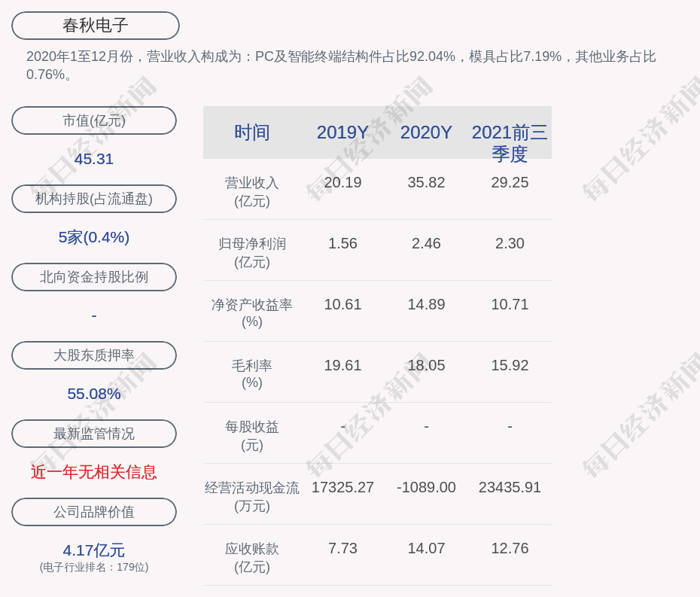Click 2020Y revenue value 35.82

tap(426, 183)
